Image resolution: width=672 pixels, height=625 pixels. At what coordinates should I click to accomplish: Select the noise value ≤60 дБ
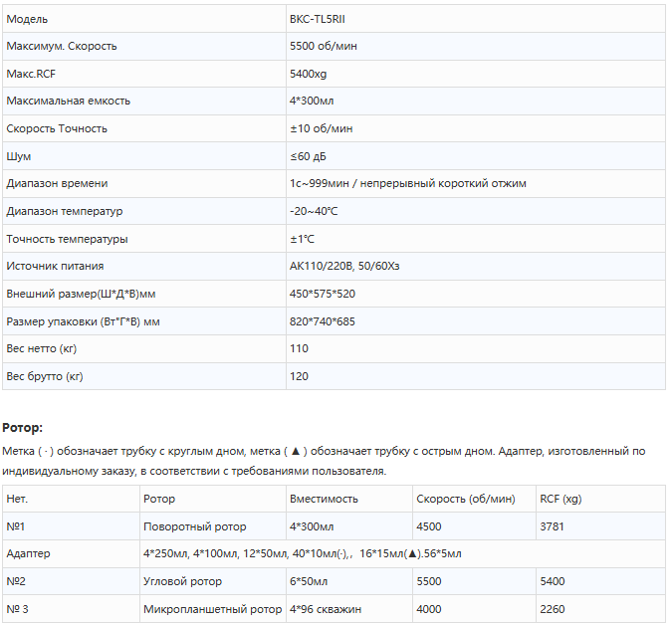pyautogui.click(x=308, y=156)
